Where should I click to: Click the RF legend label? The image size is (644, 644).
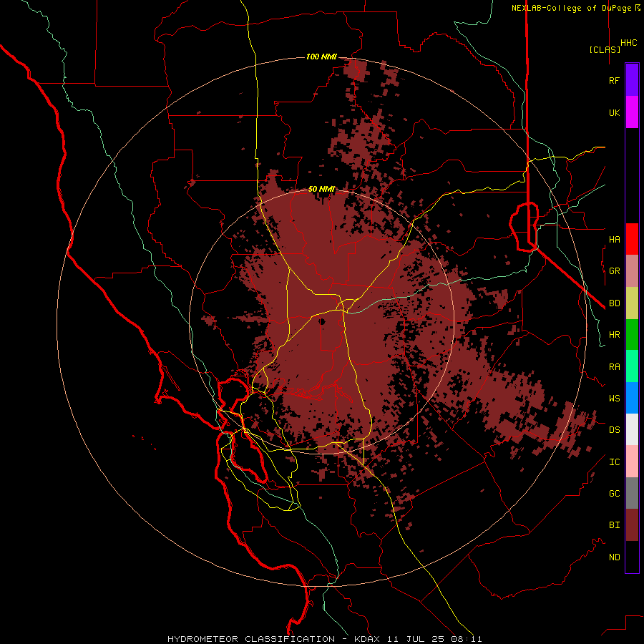[x=614, y=80]
